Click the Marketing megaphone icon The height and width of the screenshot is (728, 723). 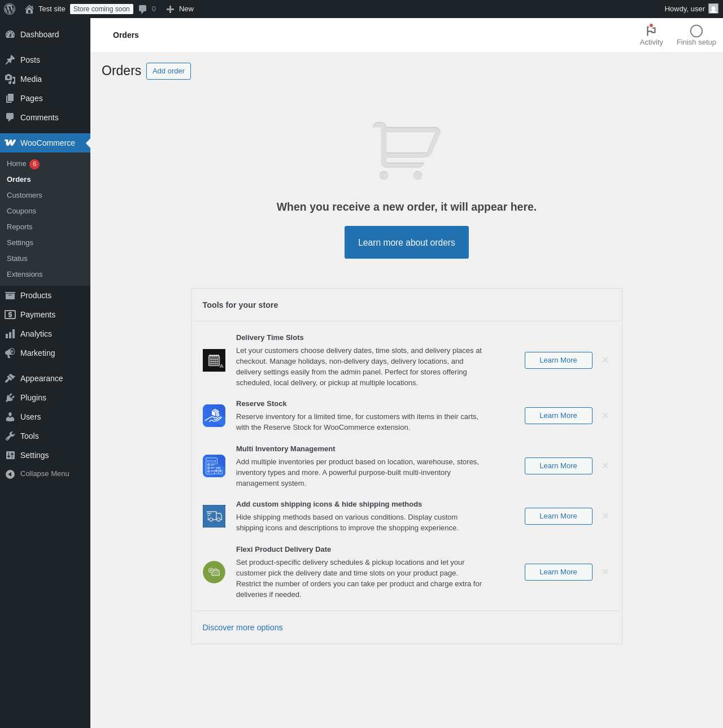click(10, 353)
